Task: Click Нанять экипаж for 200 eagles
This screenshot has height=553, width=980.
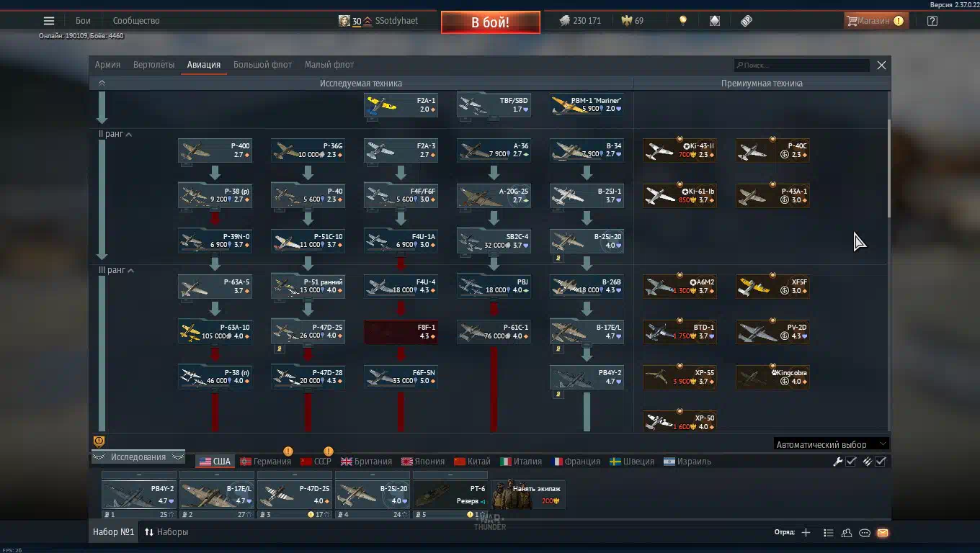Action: (x=528, y=495)
